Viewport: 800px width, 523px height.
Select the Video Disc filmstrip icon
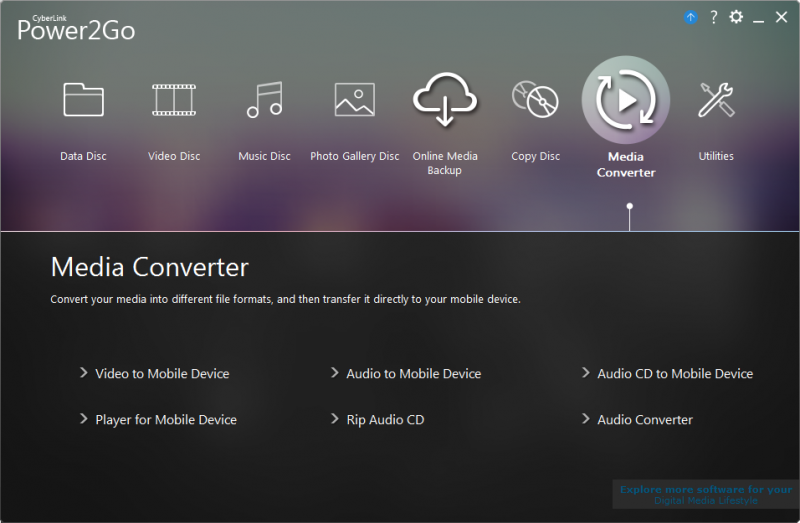tap(174, 99)
